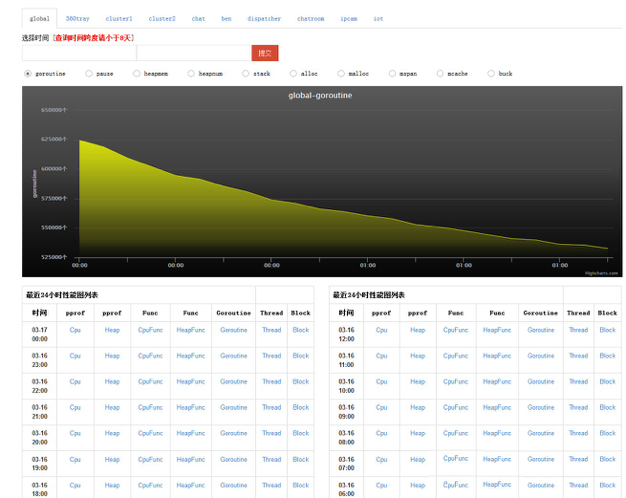This screenshot has height=498, width=626.
Task: Go to the ipcam tab
Action: pos(348,18)
